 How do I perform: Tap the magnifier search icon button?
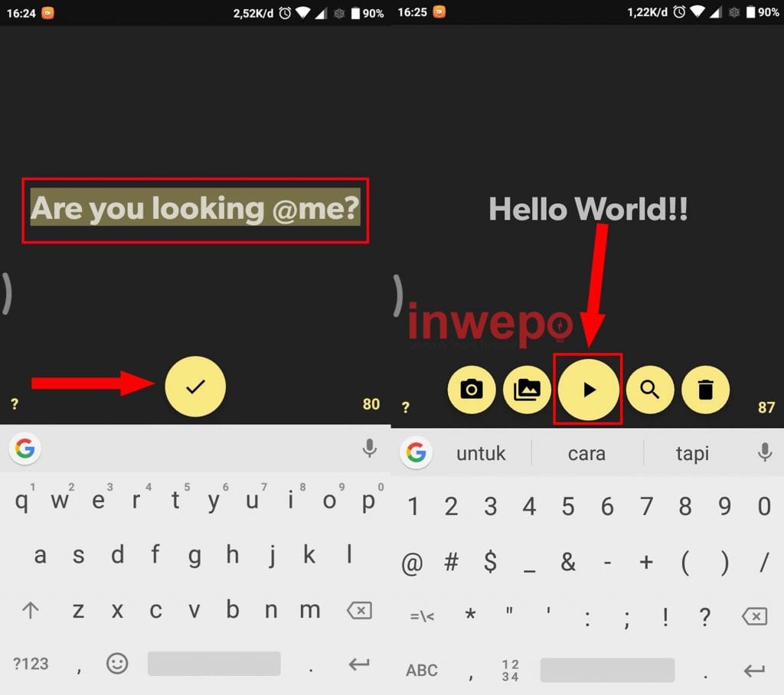(x=649, y=390)
